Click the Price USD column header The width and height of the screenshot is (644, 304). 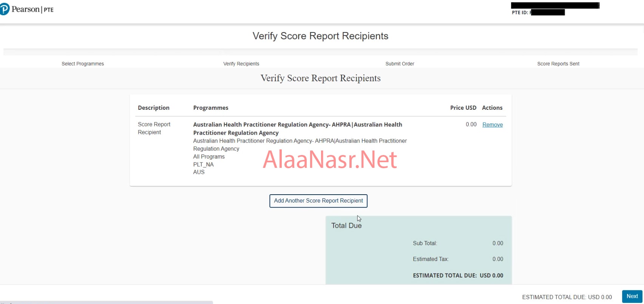463,108
